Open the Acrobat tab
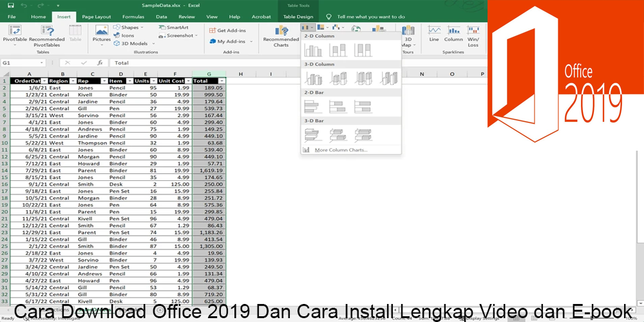Screen dimensions: 644x322 pos(261,17)
